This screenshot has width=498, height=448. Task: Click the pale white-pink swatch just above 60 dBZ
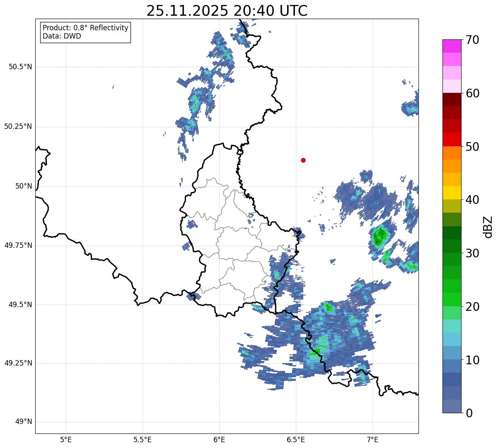click(452, 86)
